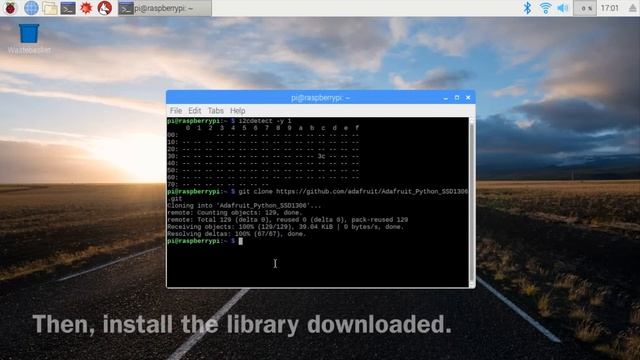Click the git clone command line
The image size is (640, 360).
coord(318,195)
